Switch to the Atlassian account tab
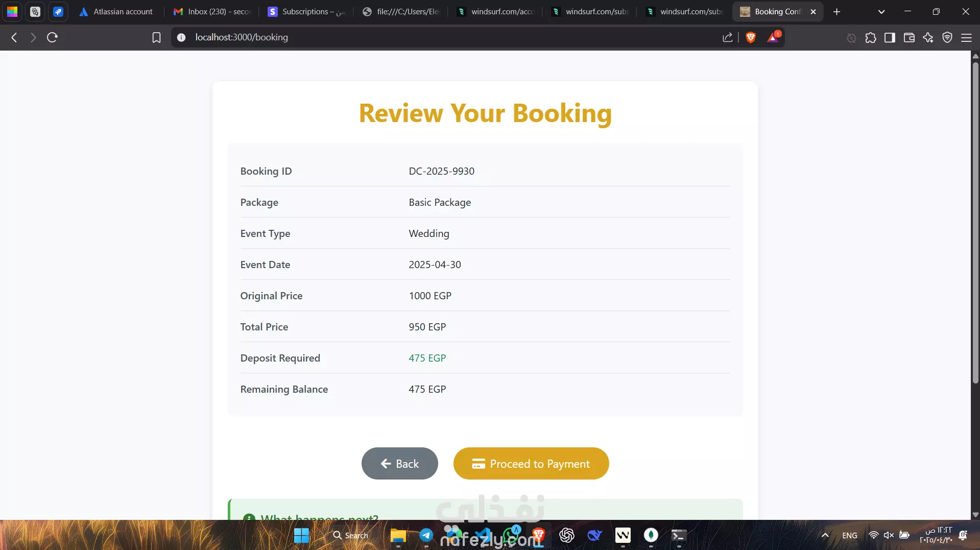Screen dimensions: 980x550 pyautogui.click(x=116, y=11)
